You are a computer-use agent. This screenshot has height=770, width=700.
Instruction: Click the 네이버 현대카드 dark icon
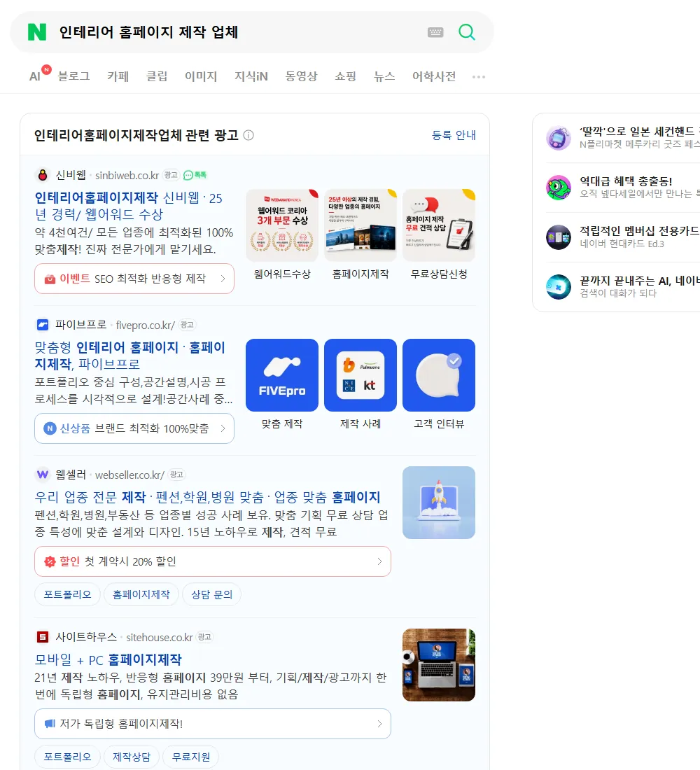pos(559,237)
